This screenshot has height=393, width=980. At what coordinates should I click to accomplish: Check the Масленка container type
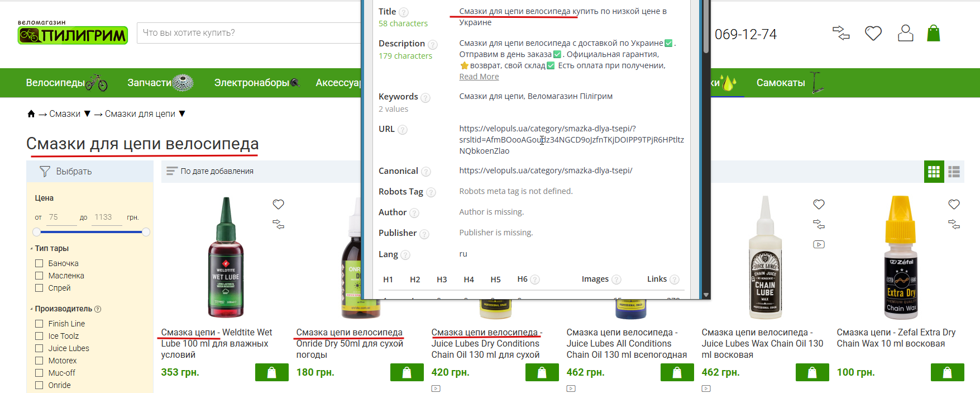(x=39, y=276)
